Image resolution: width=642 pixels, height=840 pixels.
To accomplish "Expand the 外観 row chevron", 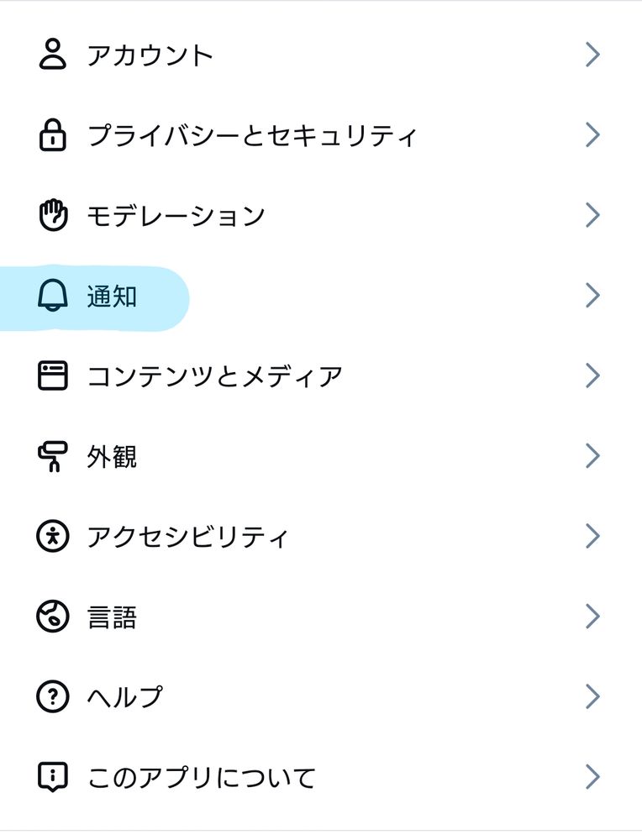I will point(592,456).
